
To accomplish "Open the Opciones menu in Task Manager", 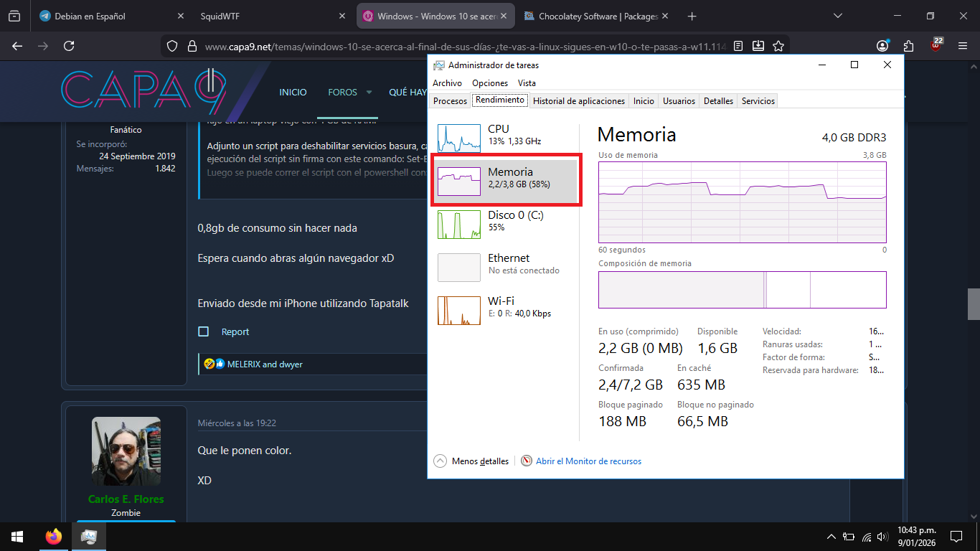I will tap(490, 83).
